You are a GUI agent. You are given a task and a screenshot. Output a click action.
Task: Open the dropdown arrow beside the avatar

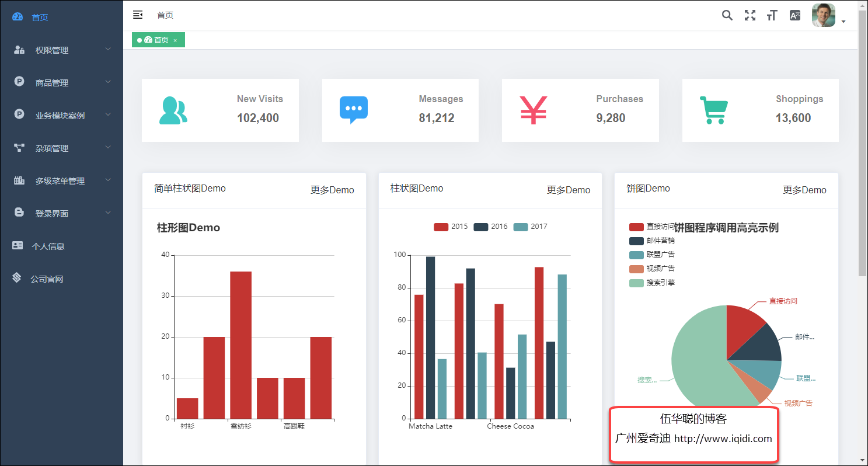click(x=843, y=22)
